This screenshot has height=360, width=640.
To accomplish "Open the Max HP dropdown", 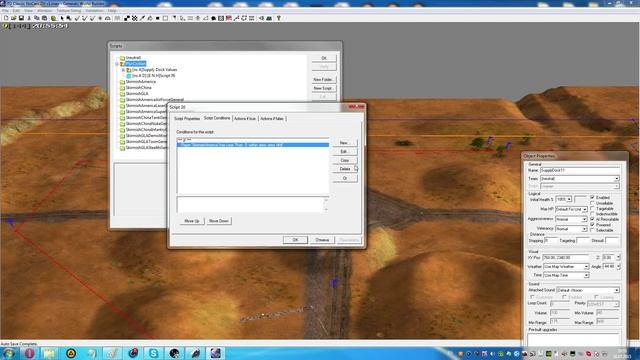I will 584,209.
